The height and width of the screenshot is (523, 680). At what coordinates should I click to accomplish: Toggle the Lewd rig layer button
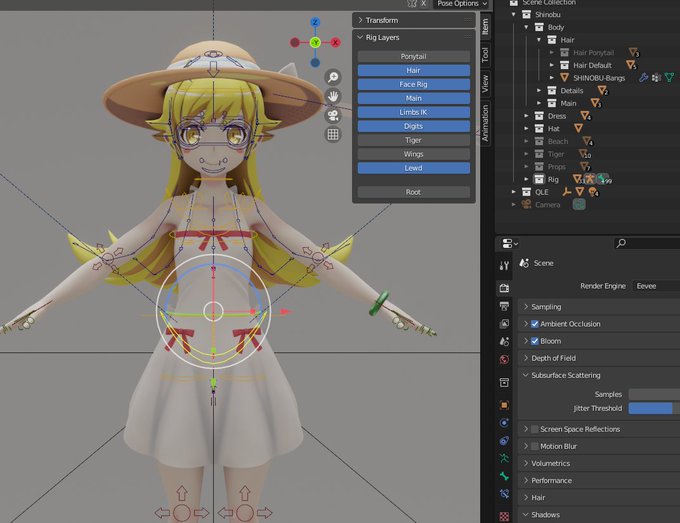tap(413, 168)
